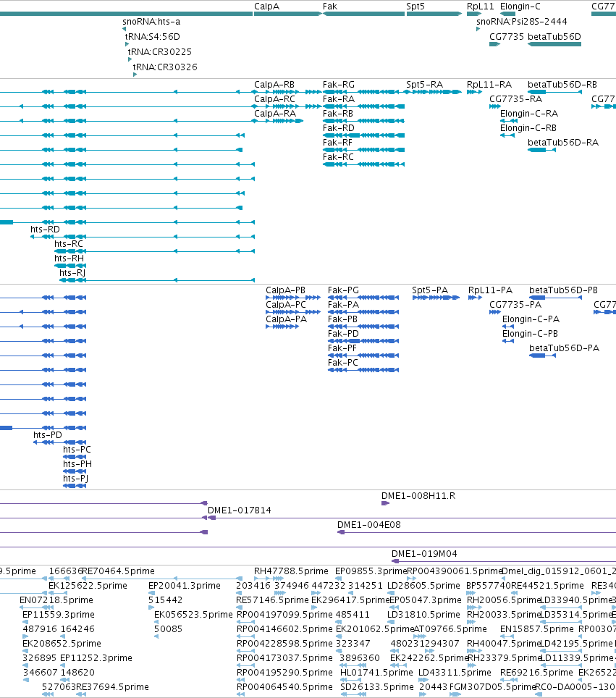Image resolution: width=616 pixels, height=698 pixels.
Task: Click the CalpA-PA protein label
Action: 286,319
